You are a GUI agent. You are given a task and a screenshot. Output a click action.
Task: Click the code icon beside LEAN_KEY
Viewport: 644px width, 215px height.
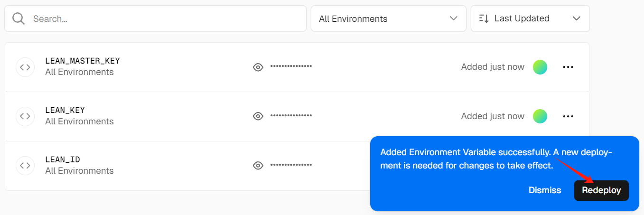tap(25, 116)
